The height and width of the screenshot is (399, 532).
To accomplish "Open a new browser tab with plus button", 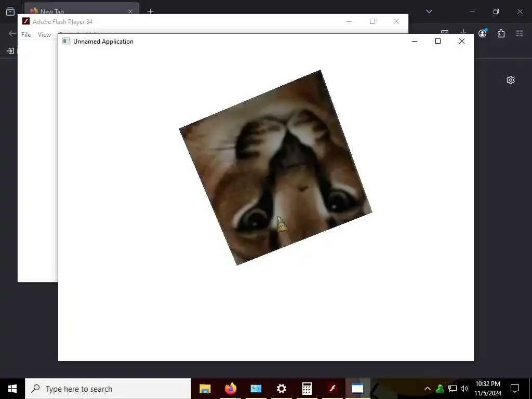I will 151,11.
